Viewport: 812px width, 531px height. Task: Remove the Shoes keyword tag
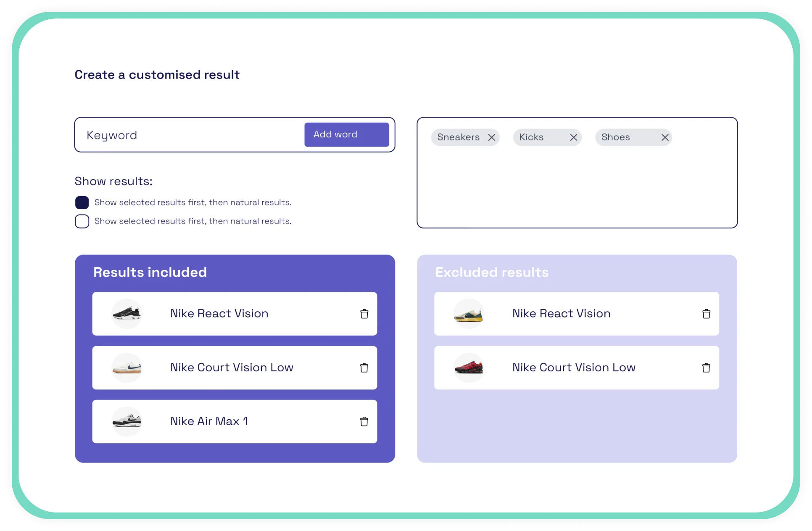[x=666, y=137]
